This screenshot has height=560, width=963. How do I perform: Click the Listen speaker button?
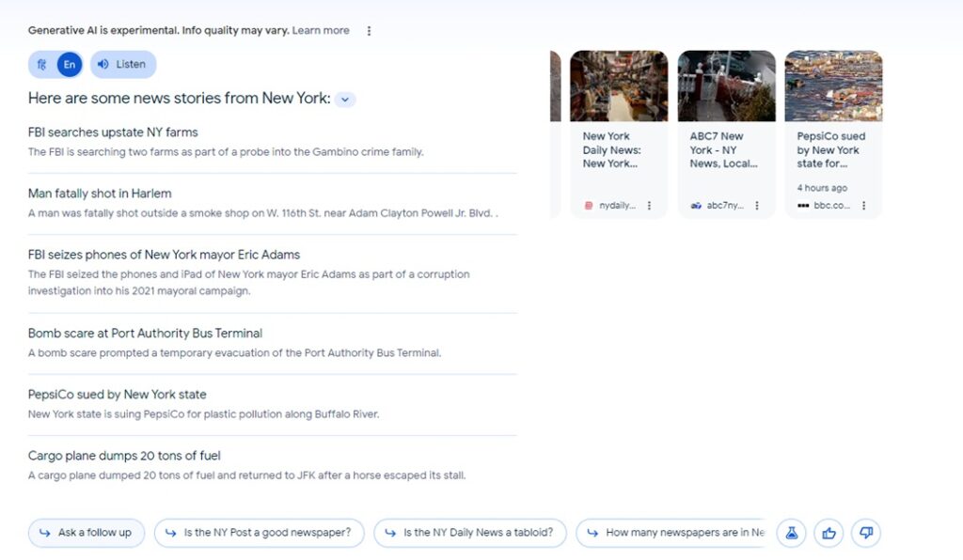click(x=123, y=65)
